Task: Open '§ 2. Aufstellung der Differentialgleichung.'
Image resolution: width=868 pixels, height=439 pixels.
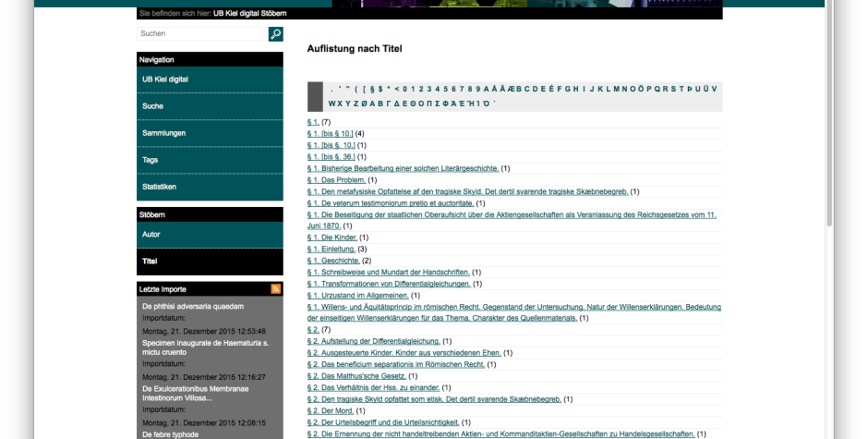Action: (x=374, y=341)
